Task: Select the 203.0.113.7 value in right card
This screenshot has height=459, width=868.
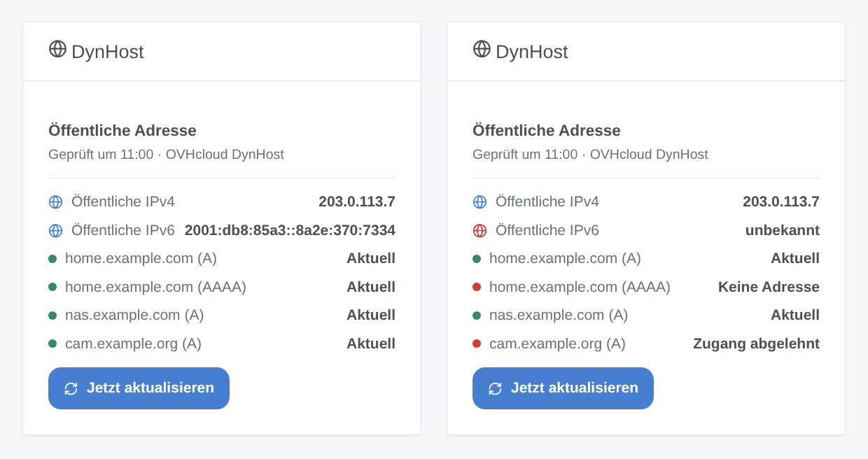Action: pos(781,202)
